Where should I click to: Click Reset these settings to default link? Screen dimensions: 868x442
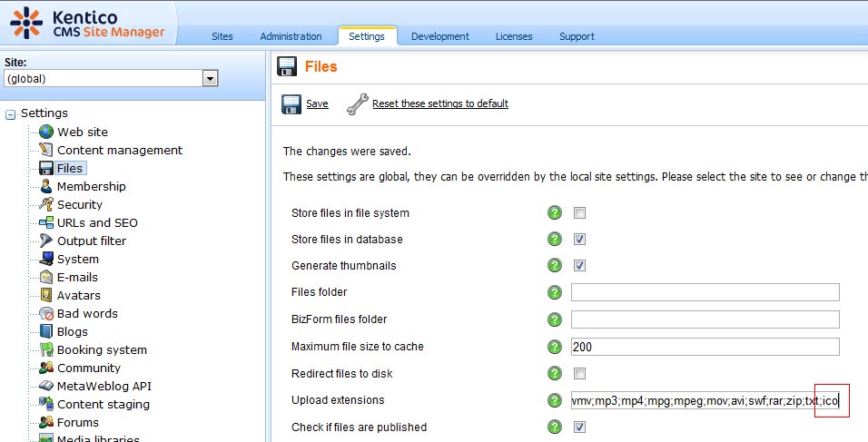(440, 103)
